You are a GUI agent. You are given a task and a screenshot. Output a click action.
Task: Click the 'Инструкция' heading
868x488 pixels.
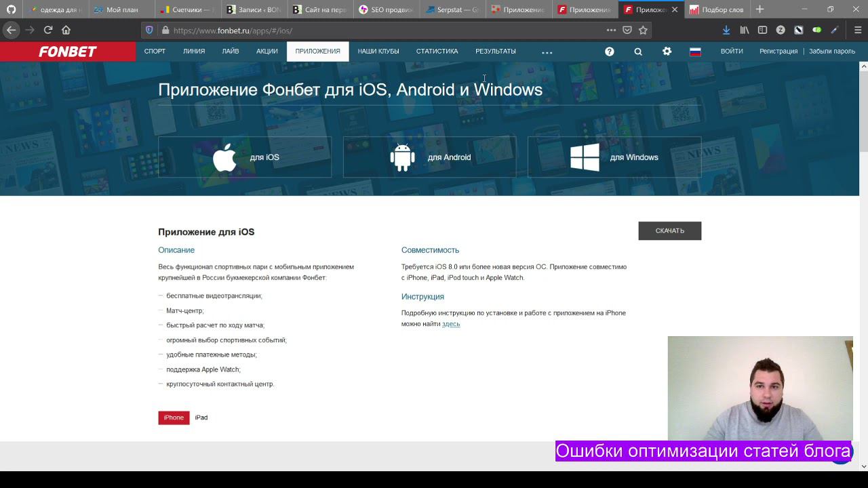pos(422,297)
